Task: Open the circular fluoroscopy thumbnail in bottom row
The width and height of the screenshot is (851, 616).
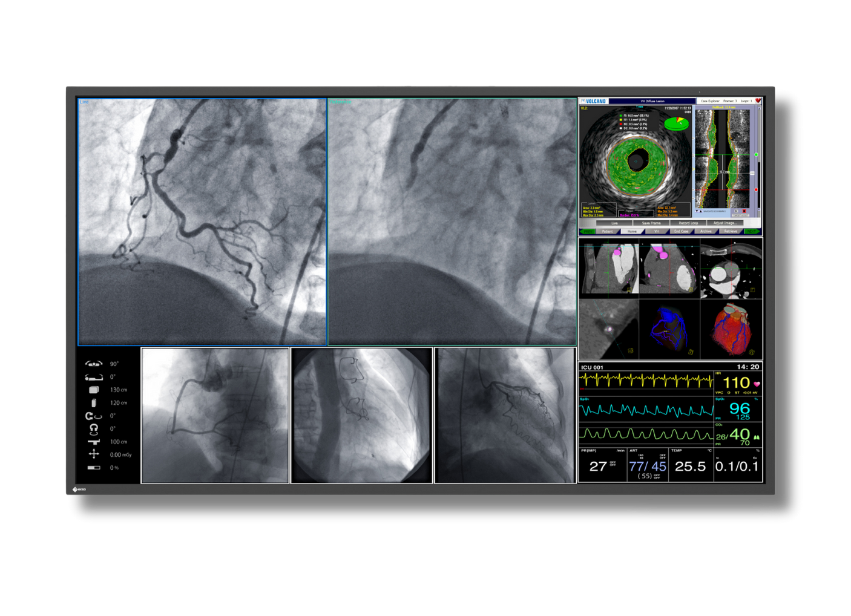Action: pyautogui.click(x=362, y=415)
